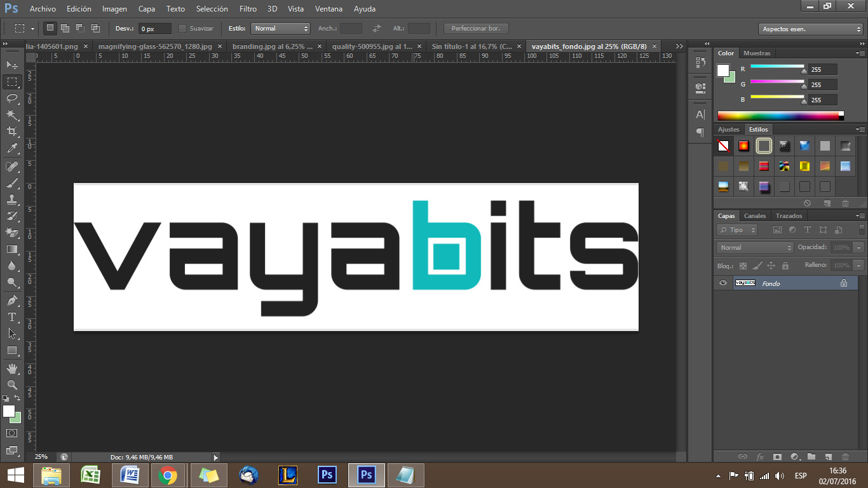The height and width of the screenshot is (488, 868).
Task: Select the Path Selection tool
Action: [x=12, y=333]
